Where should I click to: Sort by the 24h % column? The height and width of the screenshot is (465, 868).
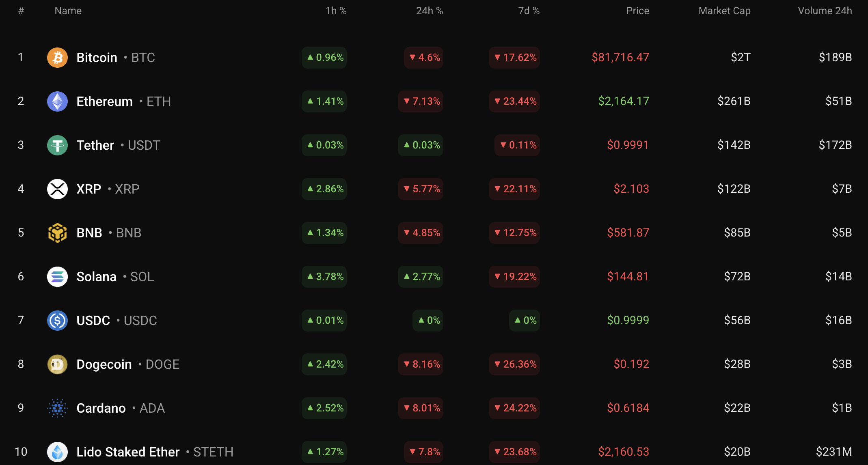pos(429,11)
